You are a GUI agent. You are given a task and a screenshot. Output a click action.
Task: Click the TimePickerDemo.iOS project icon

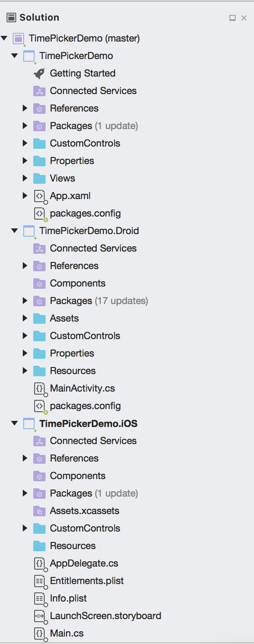(29, 423)
